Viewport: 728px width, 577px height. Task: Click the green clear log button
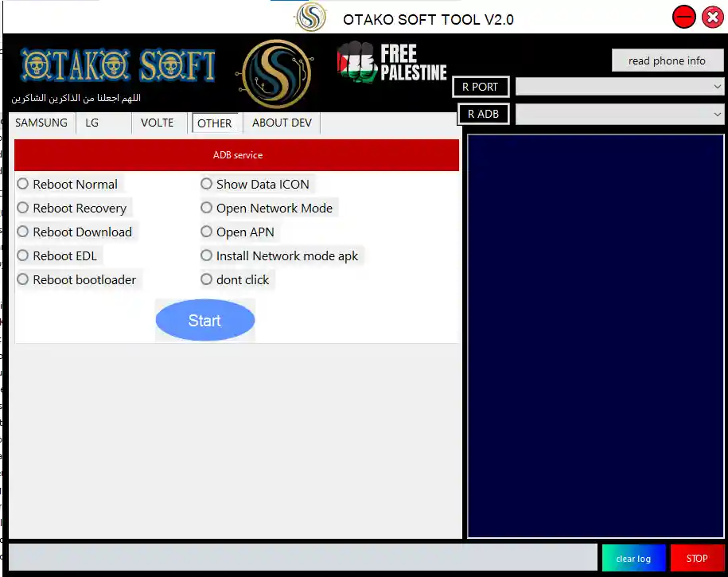click(633, 558)
